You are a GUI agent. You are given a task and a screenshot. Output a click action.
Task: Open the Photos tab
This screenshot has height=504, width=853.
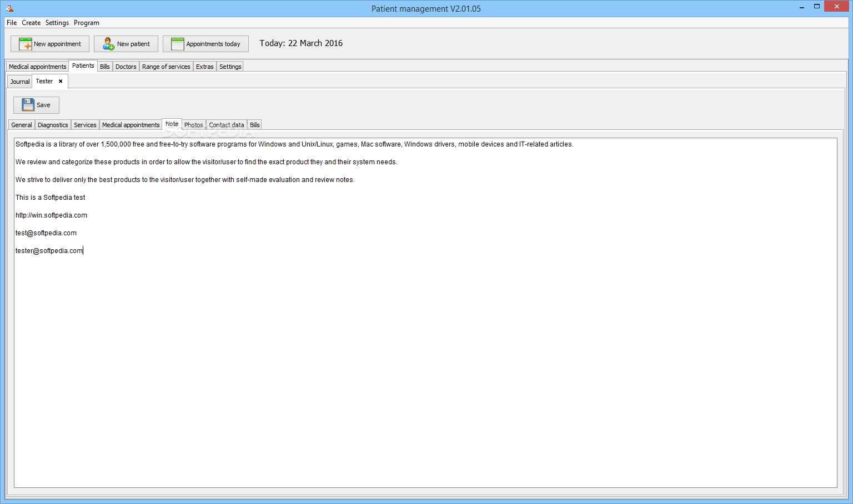pos(194,125)
